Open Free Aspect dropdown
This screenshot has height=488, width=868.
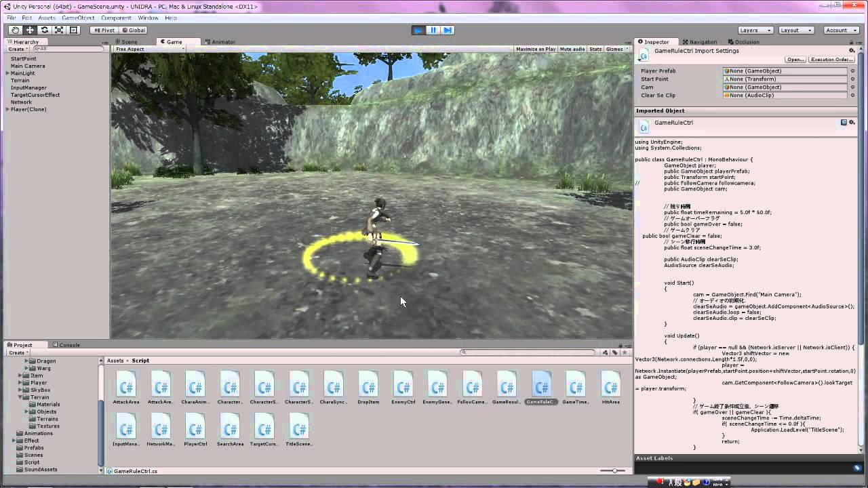[149, 49]
